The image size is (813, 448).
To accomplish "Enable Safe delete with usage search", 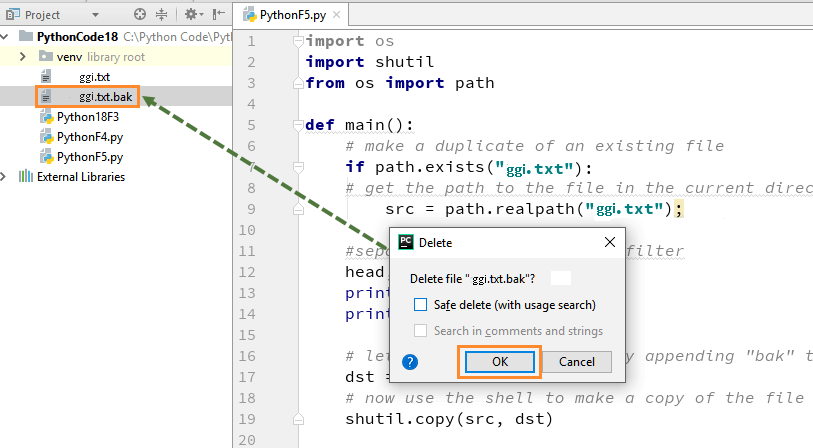I will tap(421, 304).
